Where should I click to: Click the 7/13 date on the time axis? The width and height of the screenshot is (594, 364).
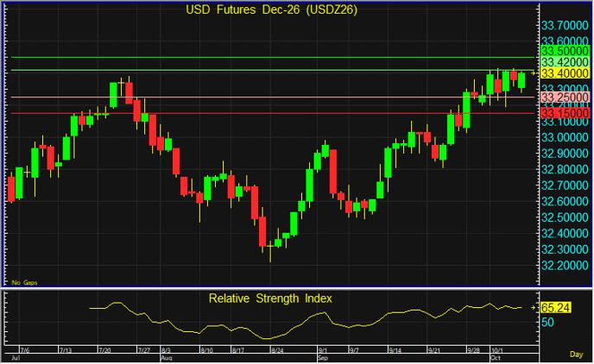(x=66, y=351)
